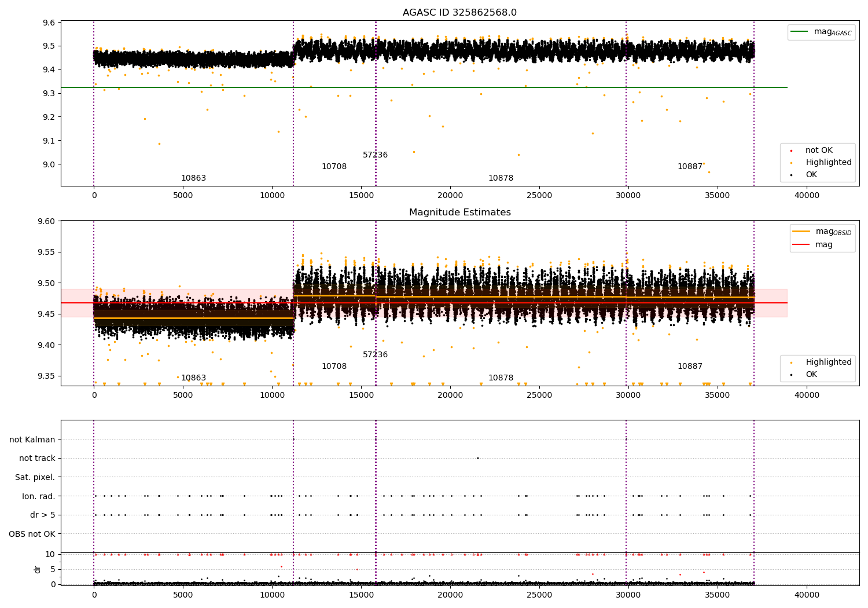Select the green mag AGASC legend entry

(821, 32)
